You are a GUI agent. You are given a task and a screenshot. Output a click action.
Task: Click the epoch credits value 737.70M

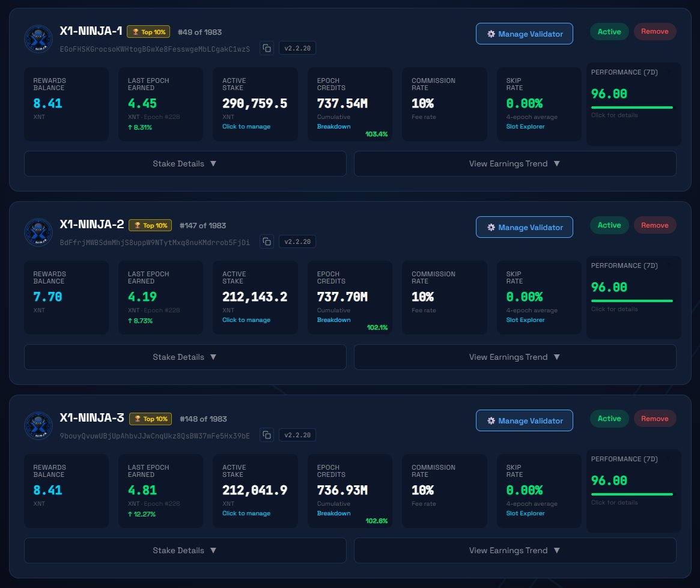[x=342, y=297]
